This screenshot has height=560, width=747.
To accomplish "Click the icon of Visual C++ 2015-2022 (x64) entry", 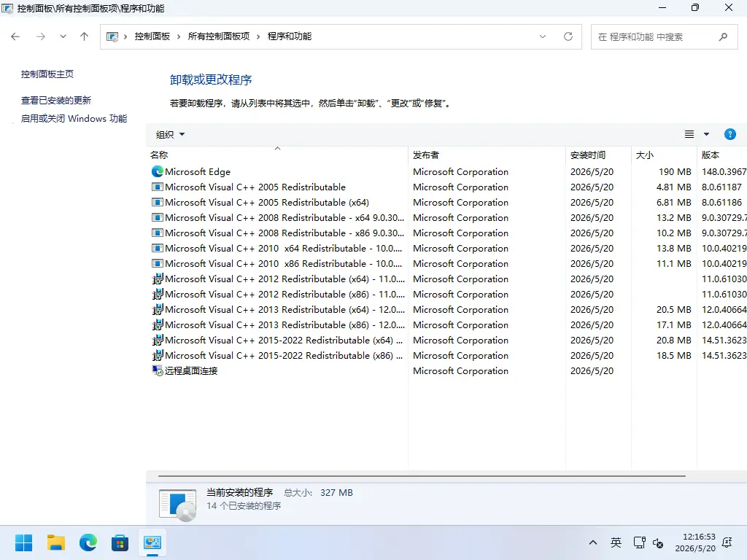I will (158, 340).
